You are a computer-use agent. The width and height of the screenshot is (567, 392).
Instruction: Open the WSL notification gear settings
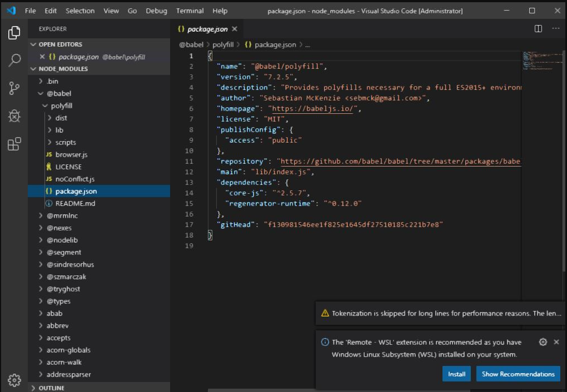pyautogui.click(x=543, y=342)
